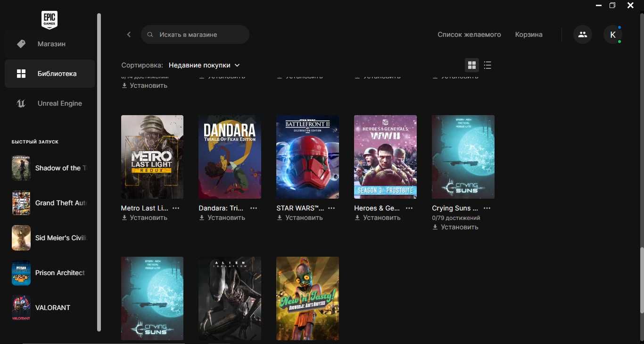
Task: Click the БЫСТРЫЙ ЗАПУСК heading
Action: tap(35, 142)
